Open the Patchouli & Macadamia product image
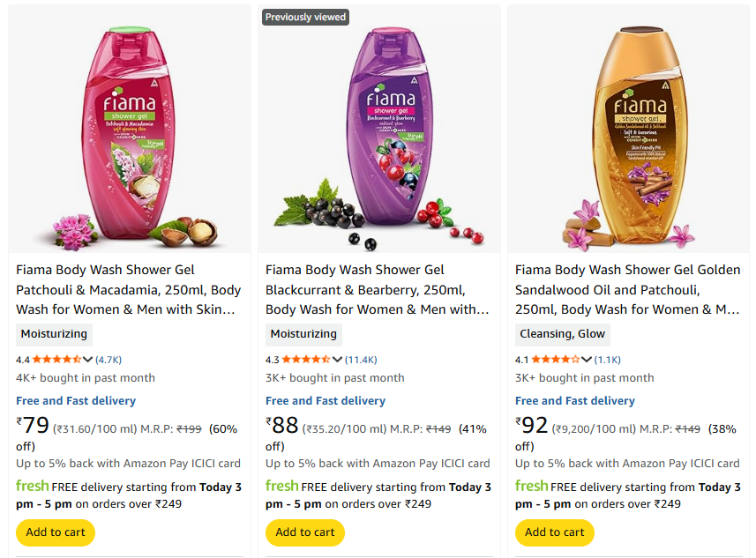 [129, 132]
